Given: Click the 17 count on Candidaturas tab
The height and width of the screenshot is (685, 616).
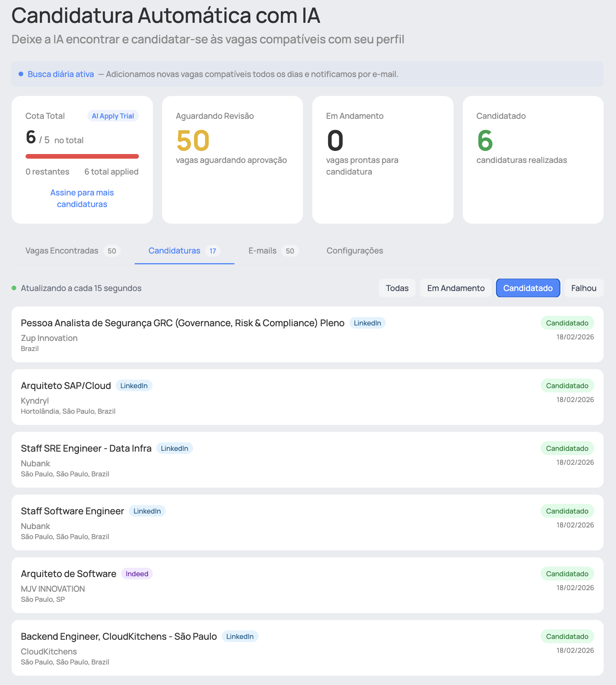Looking at the screenshot, I should (213, 251).
